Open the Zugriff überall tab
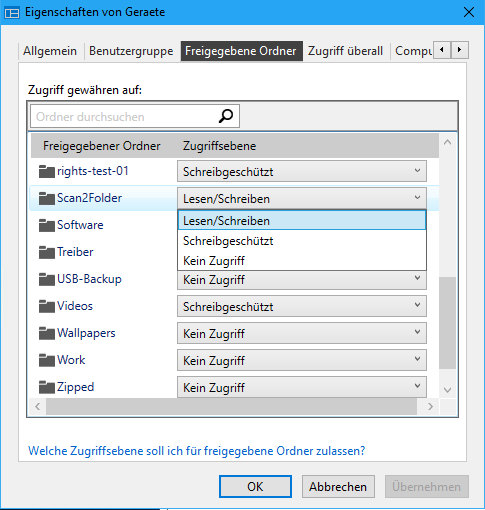485x510 pixels. [345, 51]
